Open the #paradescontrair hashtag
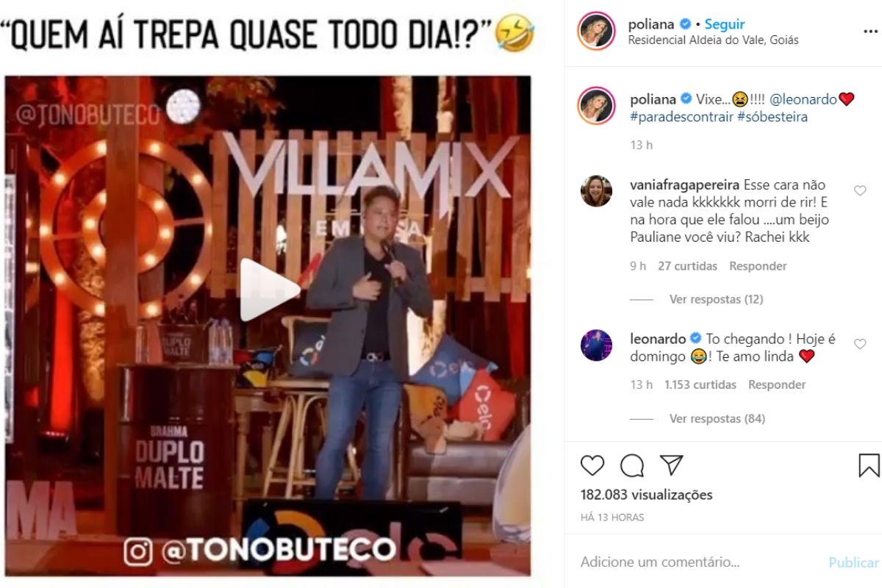 (x=682, y=116)
